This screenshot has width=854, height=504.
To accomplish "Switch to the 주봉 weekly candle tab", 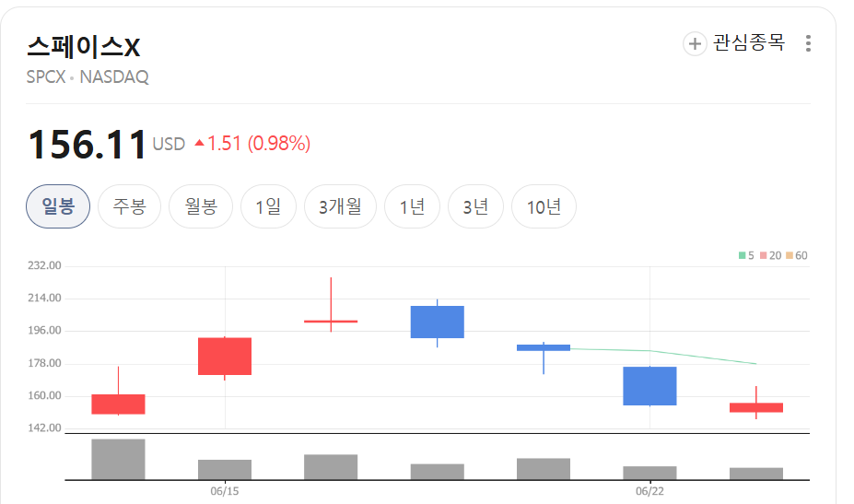I will pyautogui.click(x=129, y=206).
